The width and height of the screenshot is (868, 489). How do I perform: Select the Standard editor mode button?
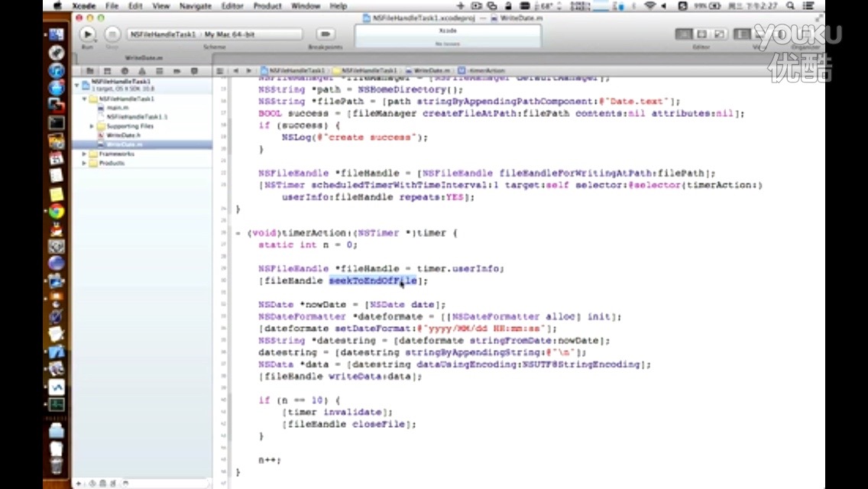pos(683,34)
